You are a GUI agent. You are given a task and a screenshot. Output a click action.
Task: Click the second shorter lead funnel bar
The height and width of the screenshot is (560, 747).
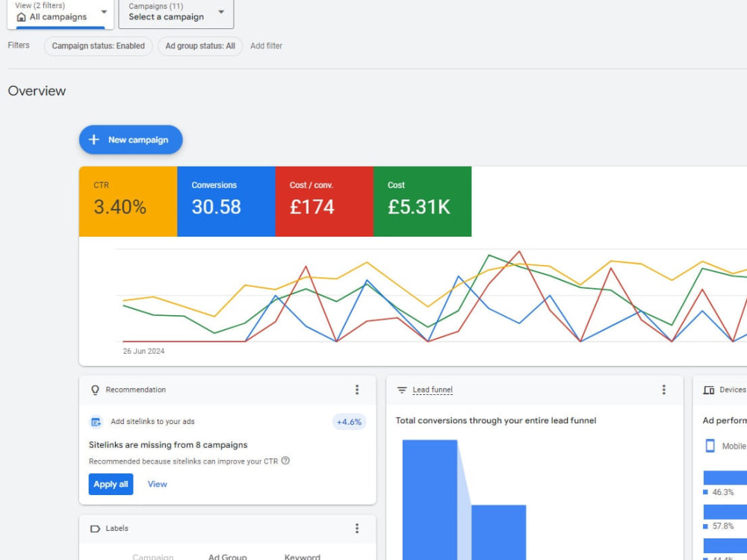499,532
